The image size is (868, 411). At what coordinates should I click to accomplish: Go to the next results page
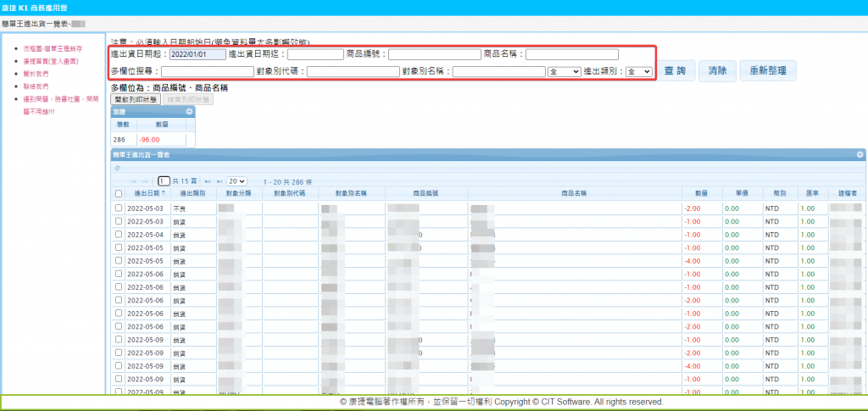(x=207, y=181)
